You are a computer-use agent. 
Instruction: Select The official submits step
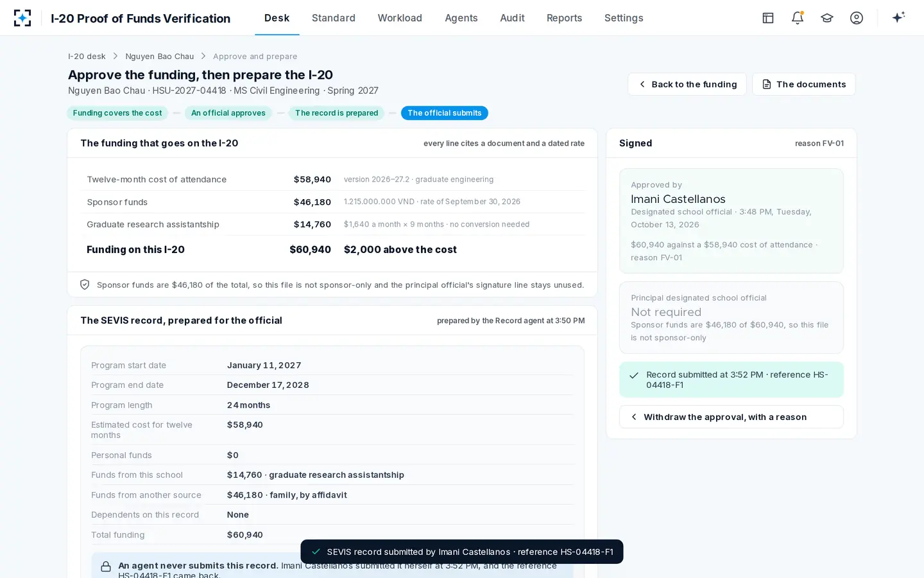click(445, 113)
